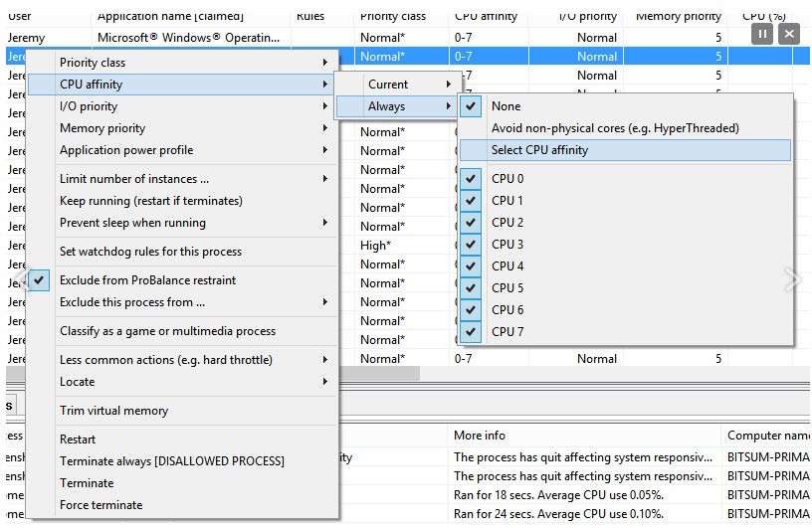Expand Less common actions submenu

[182, 360]
